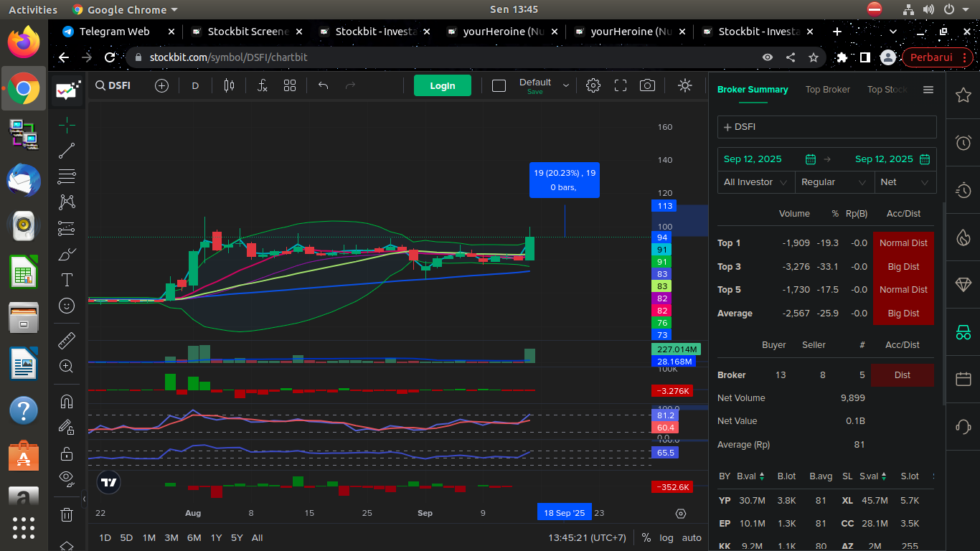
Task: Open the end date calendar picker
Action: 925,159
